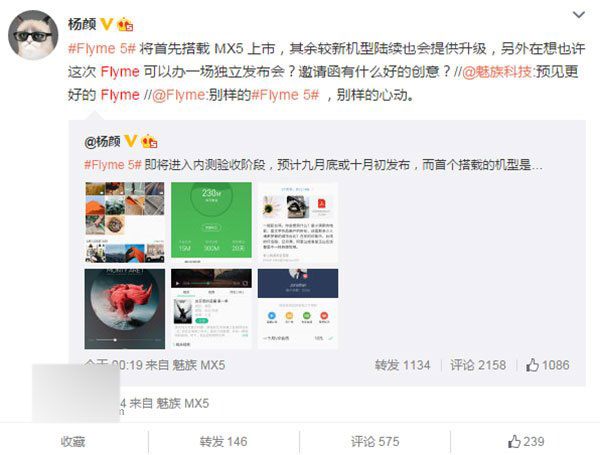Viewport: 600px width, 455px height.
Task: Select the 收藏 tab in bottom bar
Action: coord(73,442)
